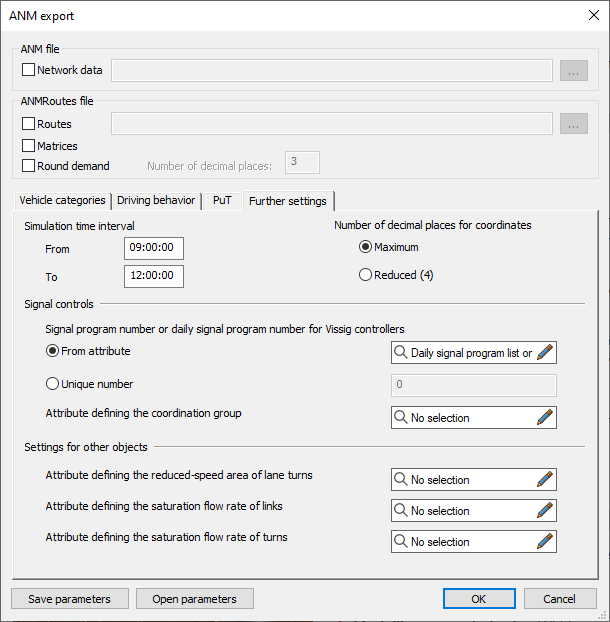Select the Reduced (4) decimal places option
Viewport: 610px width, 622px height.
(x=366, y=275)
